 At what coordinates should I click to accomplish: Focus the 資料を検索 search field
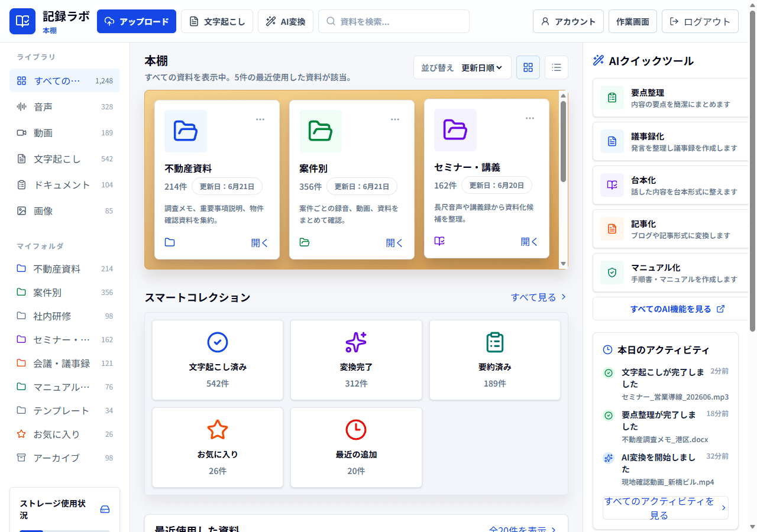[394, 21]
